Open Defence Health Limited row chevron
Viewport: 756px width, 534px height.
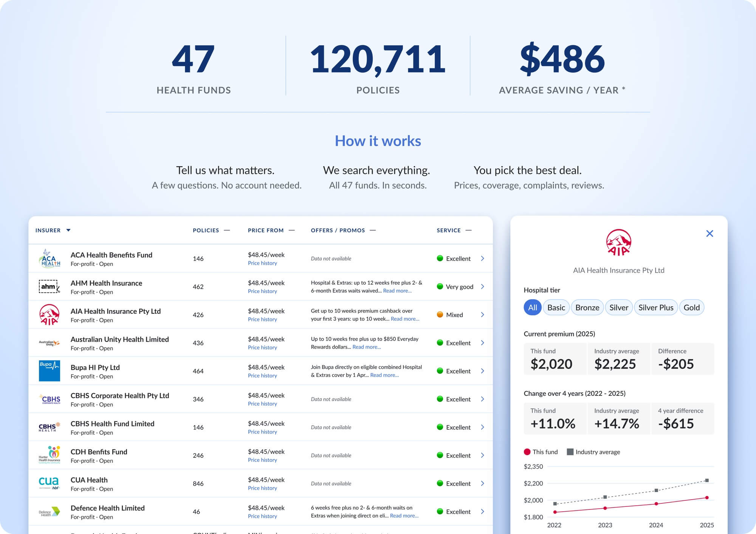coord(483,511)
